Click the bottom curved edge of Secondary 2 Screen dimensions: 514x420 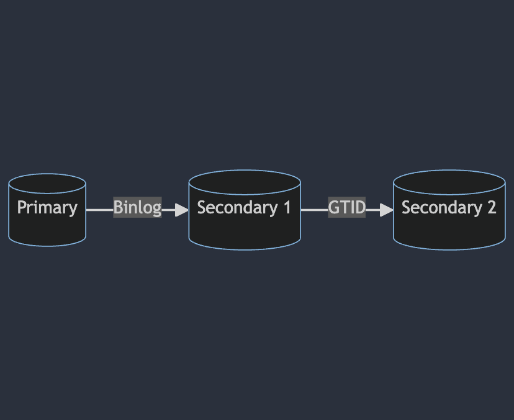point(449,249)
